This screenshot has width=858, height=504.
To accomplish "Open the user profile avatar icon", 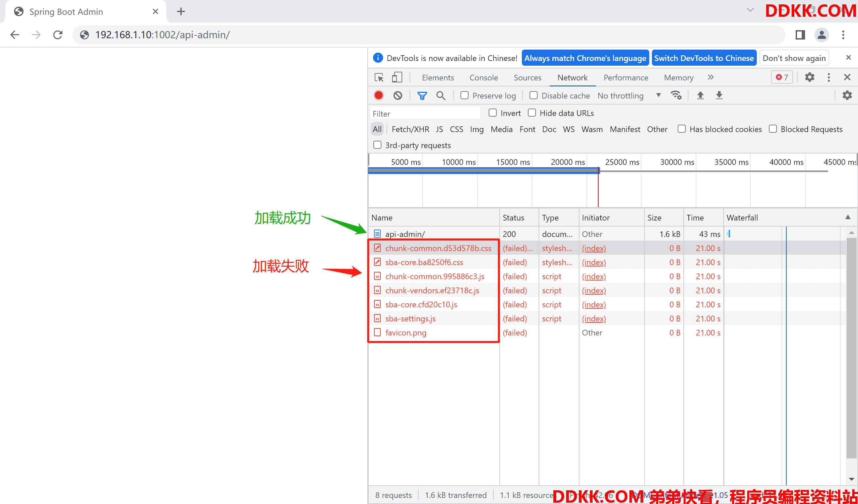I will click(x=821, y=35).
